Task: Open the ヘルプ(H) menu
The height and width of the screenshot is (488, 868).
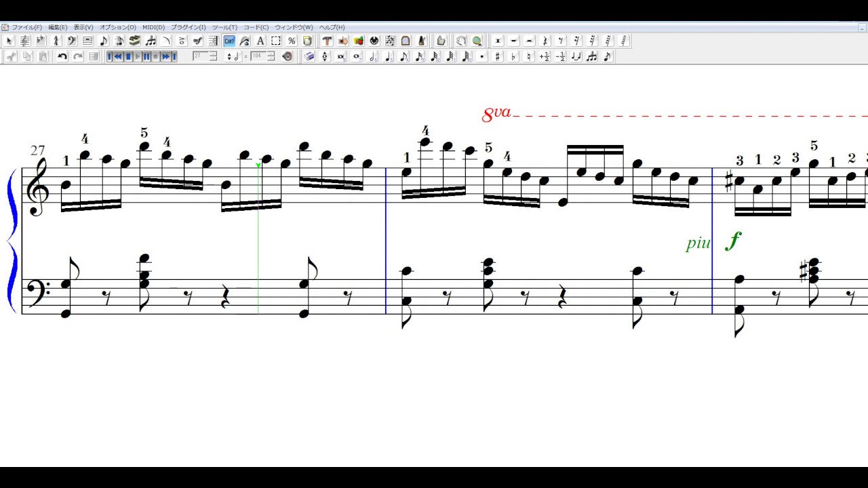Action: click(x=332, y=27)
